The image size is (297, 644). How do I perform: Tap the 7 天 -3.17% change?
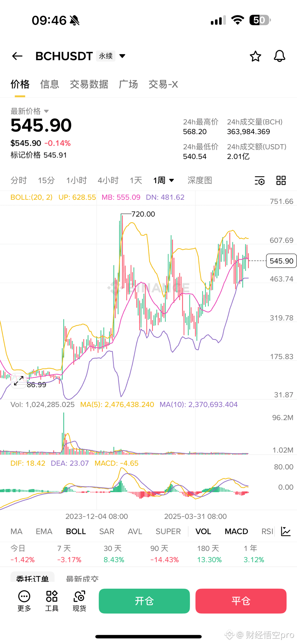tap(69, 554)
